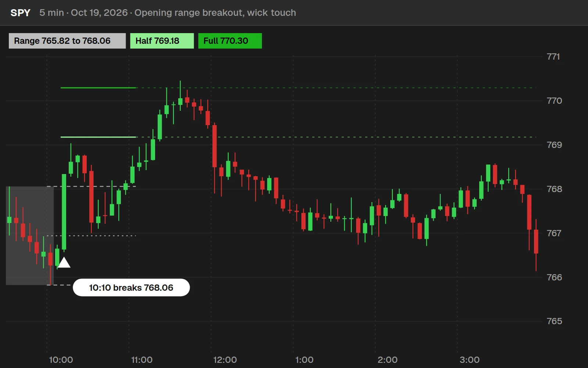
Task: Click the 2:00 time axis label
Action: tap(387, 360)
